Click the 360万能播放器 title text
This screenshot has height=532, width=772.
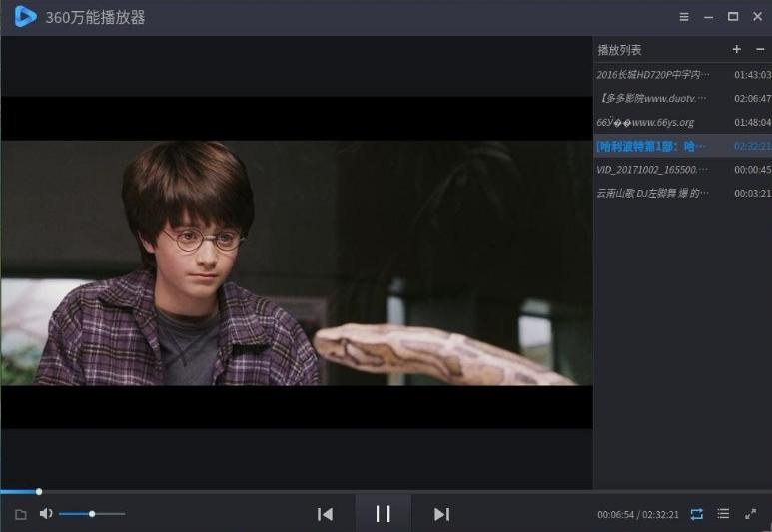(95, 17)
